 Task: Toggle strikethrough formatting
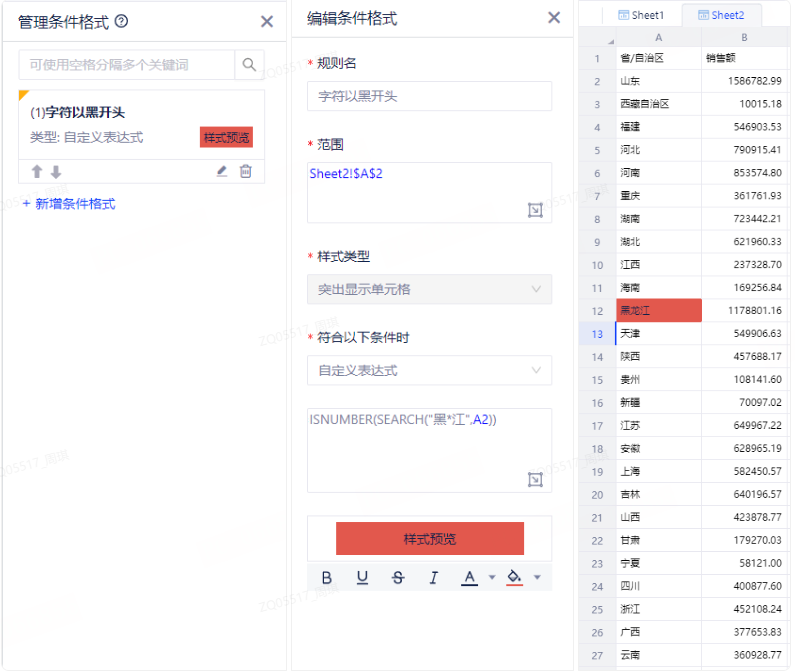coord(398,578)
